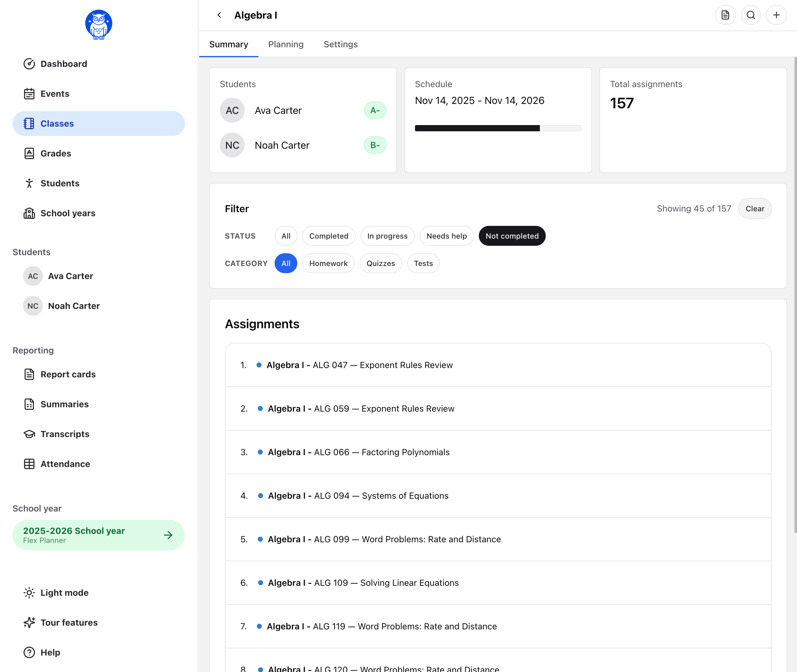
Task: Filter by Completed status
Action: 328,236
